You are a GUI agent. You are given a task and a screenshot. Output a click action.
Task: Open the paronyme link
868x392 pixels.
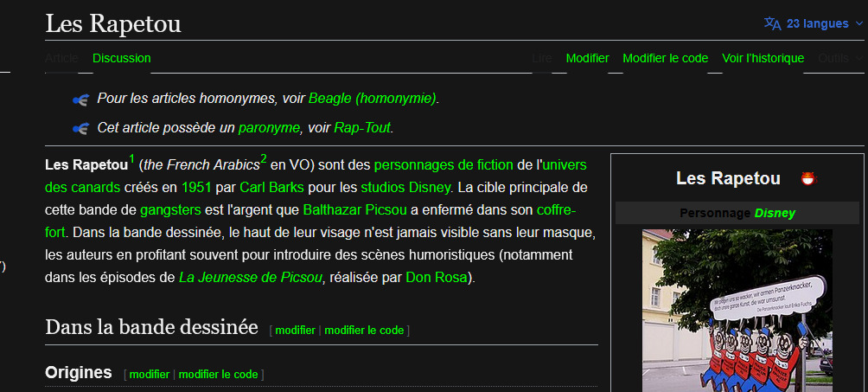tap(269, 127)
